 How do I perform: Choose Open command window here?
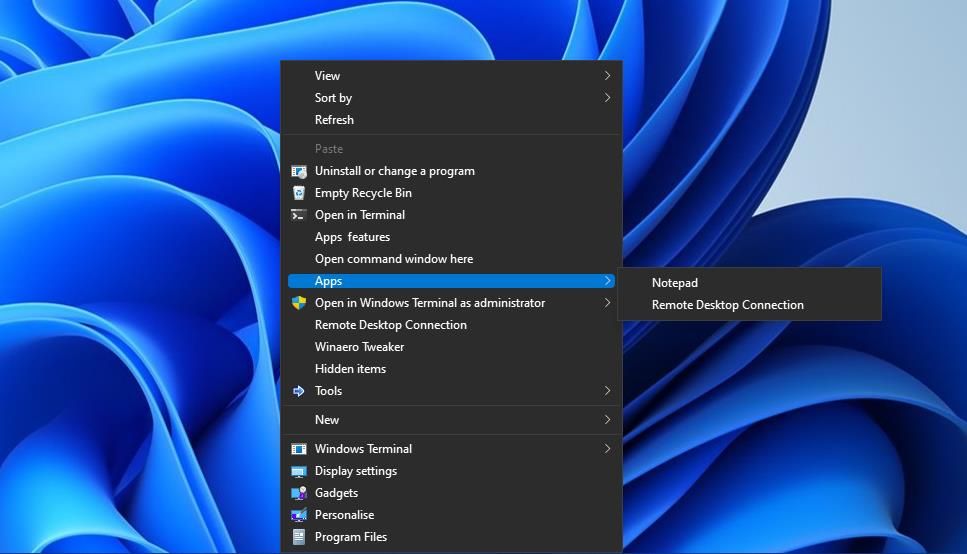pos(393,259)
